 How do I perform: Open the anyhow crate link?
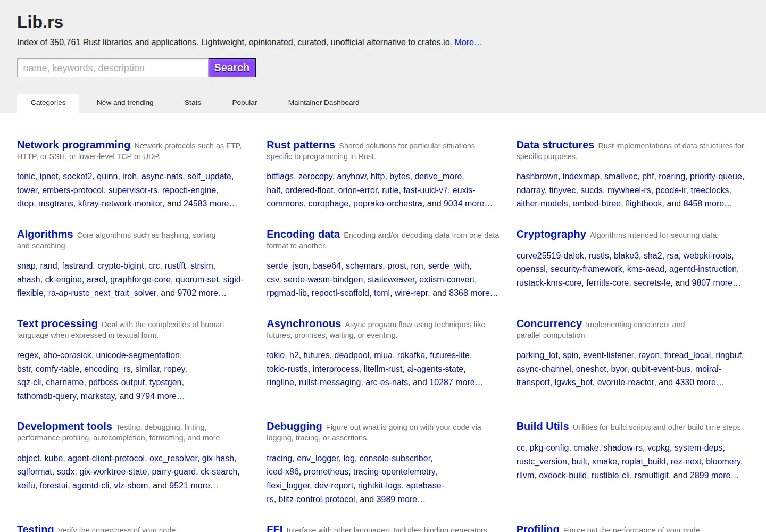pyautogui.click(x=352, y=176)
